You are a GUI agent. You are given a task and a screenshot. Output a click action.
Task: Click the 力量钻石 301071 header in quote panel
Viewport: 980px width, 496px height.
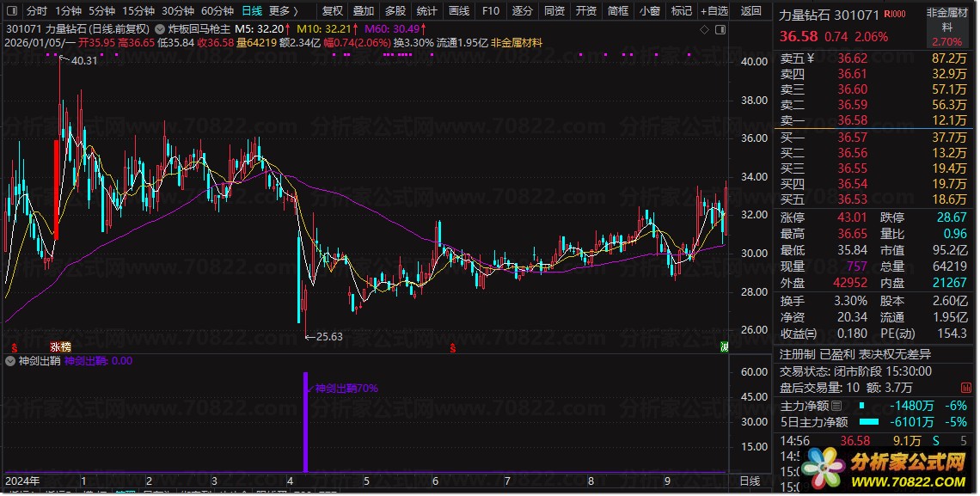pyautogui.click(x=829, y=15)
